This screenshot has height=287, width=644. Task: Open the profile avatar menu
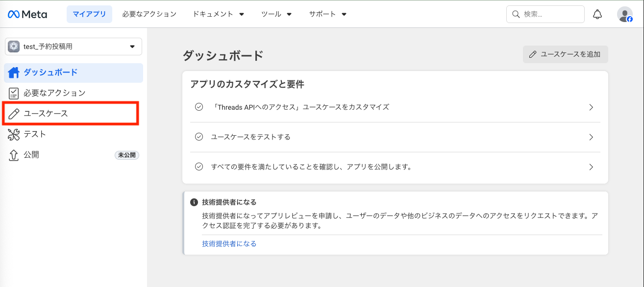point(624,14)
